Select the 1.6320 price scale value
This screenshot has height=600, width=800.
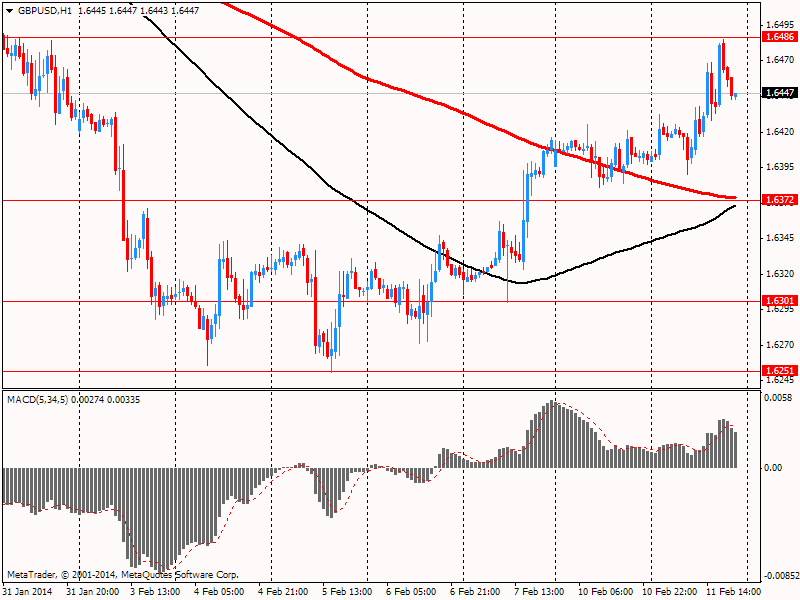coord(780,273)
